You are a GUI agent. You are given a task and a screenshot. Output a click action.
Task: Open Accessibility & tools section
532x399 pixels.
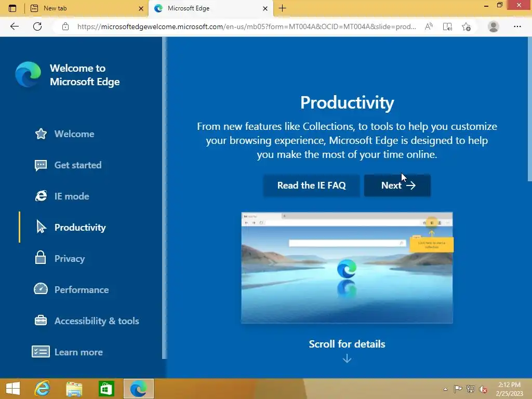click(87, 321)
